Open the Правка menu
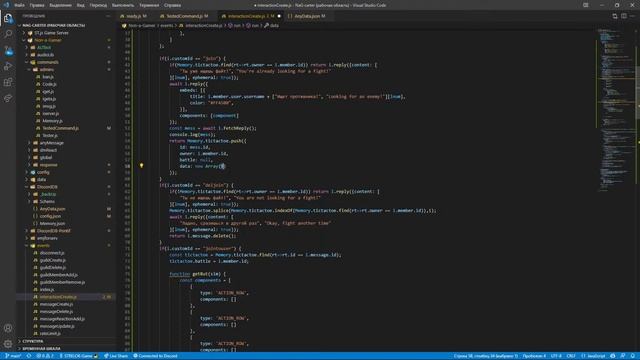This screenshot has width=640, height=360. (37, 5)
